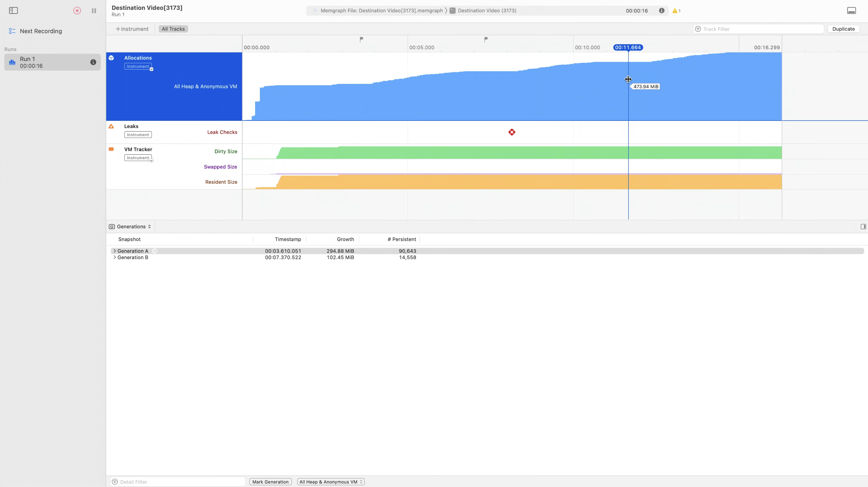Open trace info button beside duration
The width and height of the screenshot is (868, 487).
[662, 11]
